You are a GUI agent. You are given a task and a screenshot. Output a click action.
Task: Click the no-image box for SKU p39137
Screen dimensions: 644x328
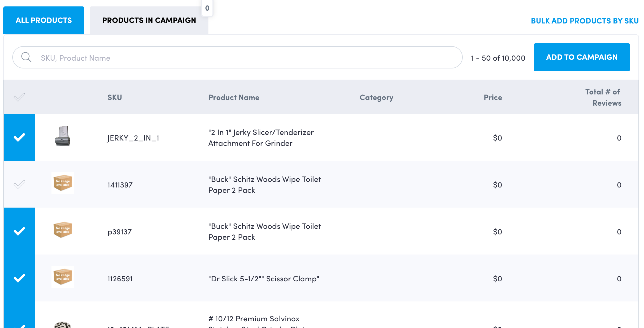[63, 230]
